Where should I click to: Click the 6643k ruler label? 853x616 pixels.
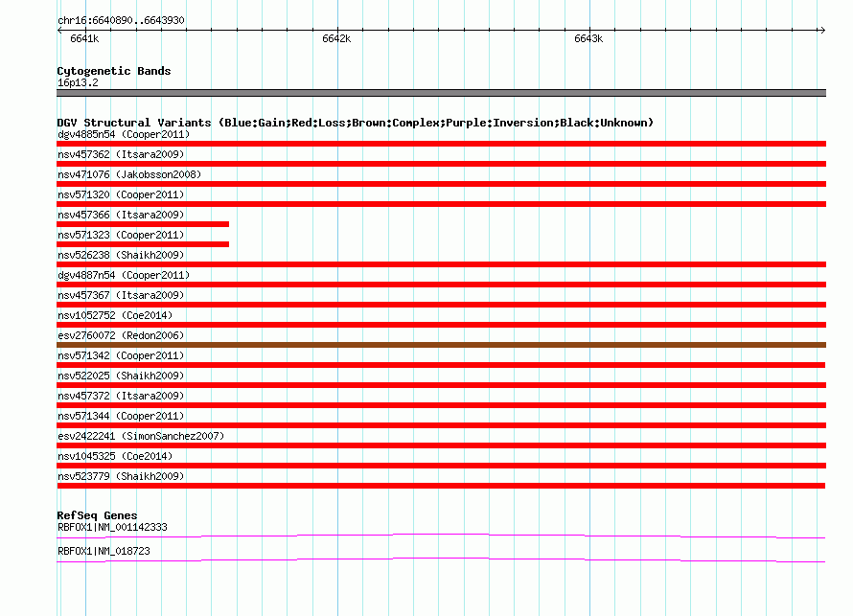588,38
